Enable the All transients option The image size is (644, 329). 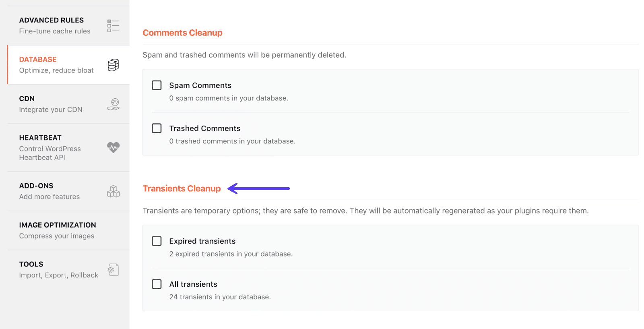[x=157, y=284]
